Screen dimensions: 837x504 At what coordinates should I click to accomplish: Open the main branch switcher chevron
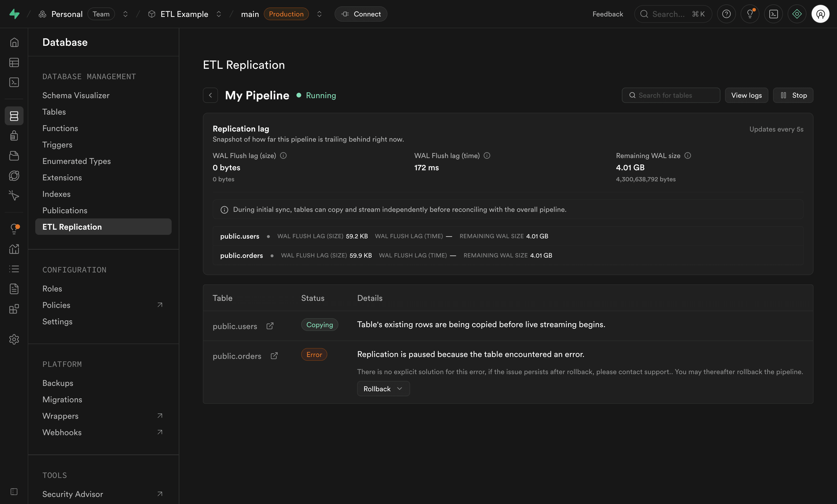319,14
